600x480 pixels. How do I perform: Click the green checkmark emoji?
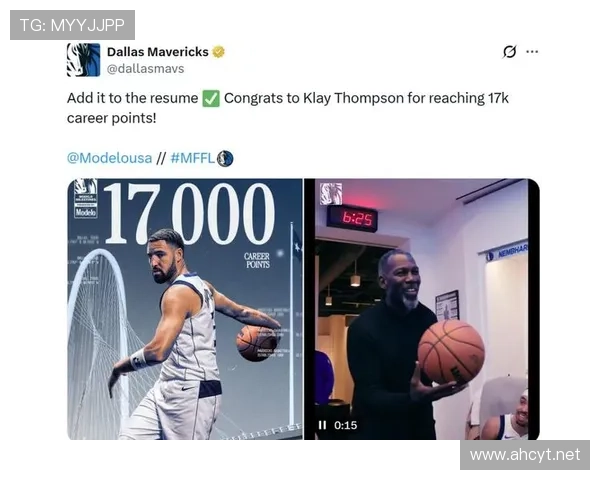pyautogui.click(x=211, y=99)
